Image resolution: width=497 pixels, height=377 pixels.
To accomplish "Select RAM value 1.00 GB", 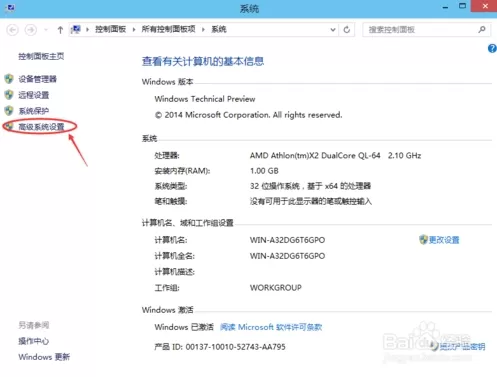I will pos(264,171).
